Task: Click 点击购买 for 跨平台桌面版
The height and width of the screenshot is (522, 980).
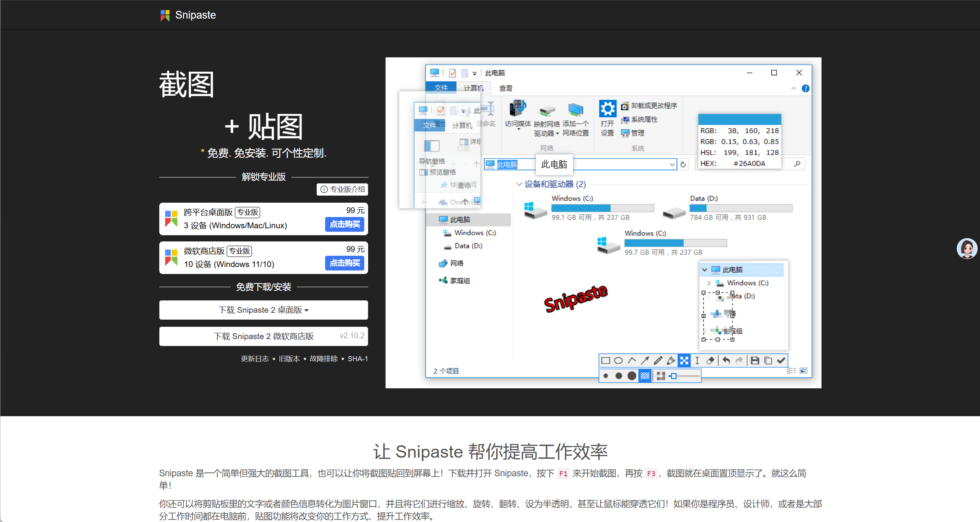Action: tap(344, 224)
